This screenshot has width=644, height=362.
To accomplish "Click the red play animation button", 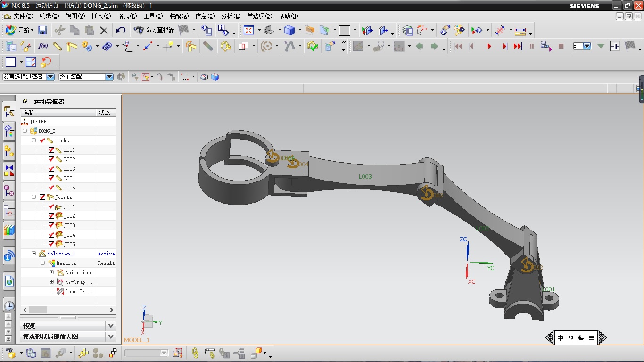I will click(489, 46).
